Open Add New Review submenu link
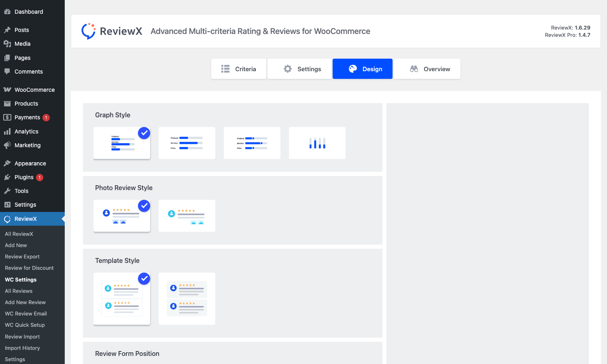This screenshot has height=364, width=607. tap(25, 302)
